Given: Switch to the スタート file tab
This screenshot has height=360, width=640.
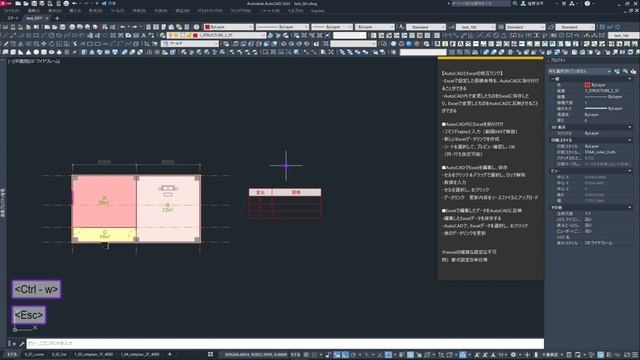Looking at the screenshot, I should coord(12,18).
